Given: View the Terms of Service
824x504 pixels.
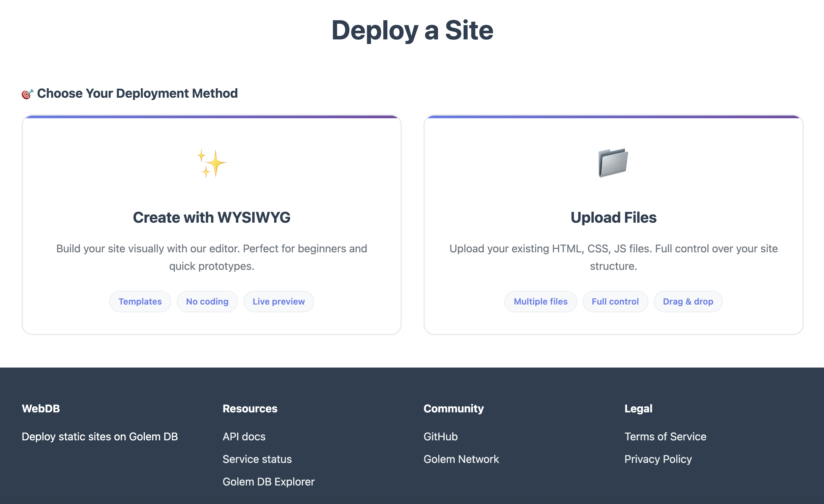Looking at the screenshot, I should (x=665, y=437).
